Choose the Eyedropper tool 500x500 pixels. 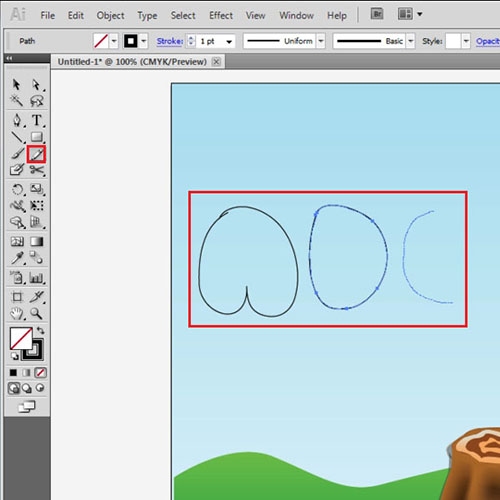(x=17, y=258)
